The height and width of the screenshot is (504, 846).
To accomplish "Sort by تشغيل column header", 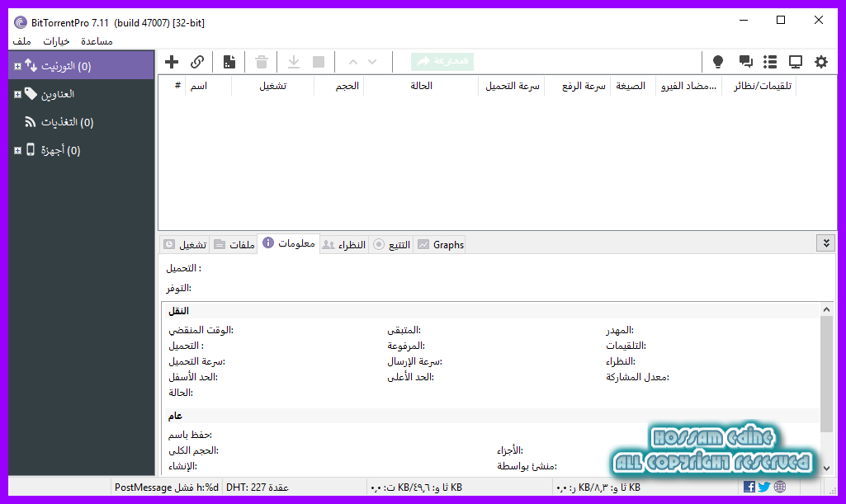I will (273, 86).
